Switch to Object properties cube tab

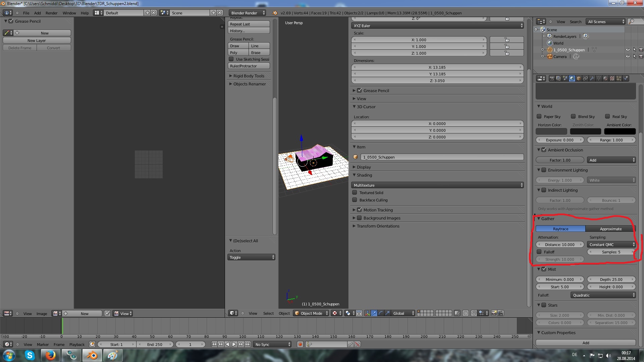pyautogui.click(x=579, y=78)
